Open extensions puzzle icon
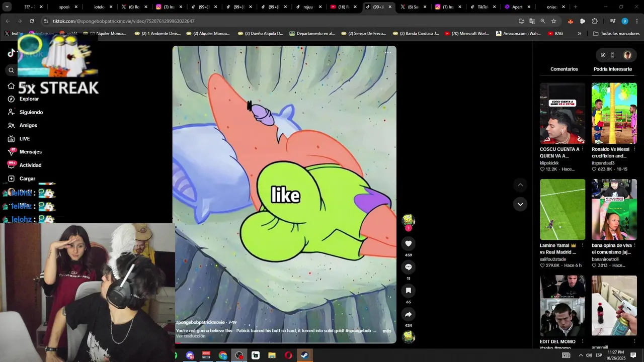The width and height of the screenshot is (644, 362). click(595, 21)
